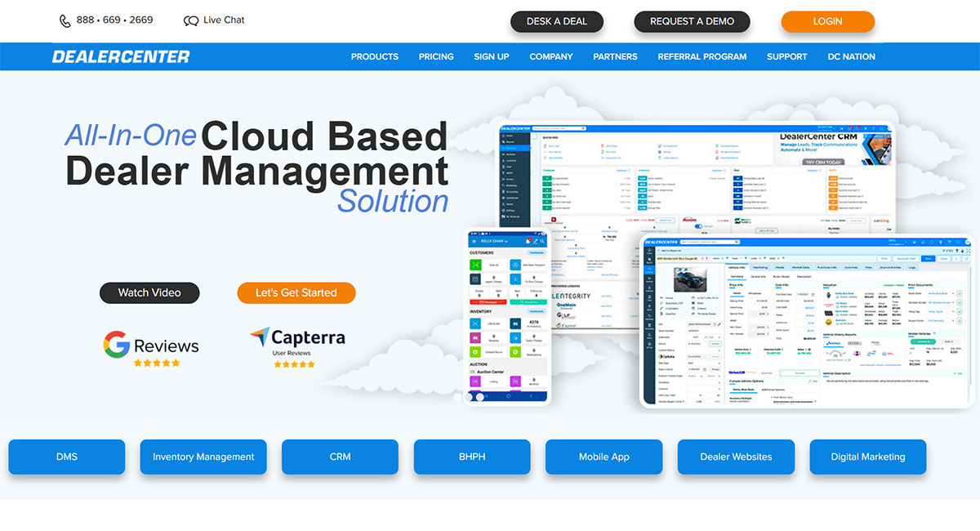Screen dimensions: 980x531
Task: Click the 888-669-2669 phone number
Action: (114, 20)
